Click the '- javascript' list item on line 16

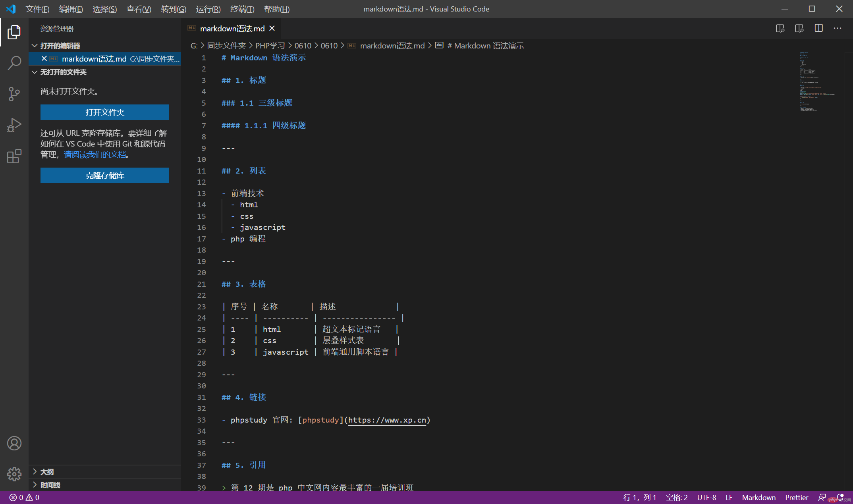[x=258, y=227]
